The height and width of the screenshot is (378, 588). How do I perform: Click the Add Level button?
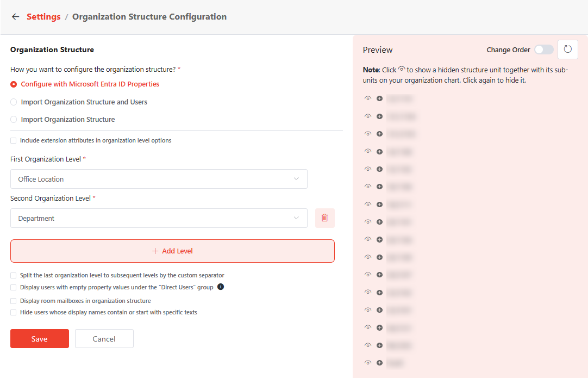pos(172,251)
